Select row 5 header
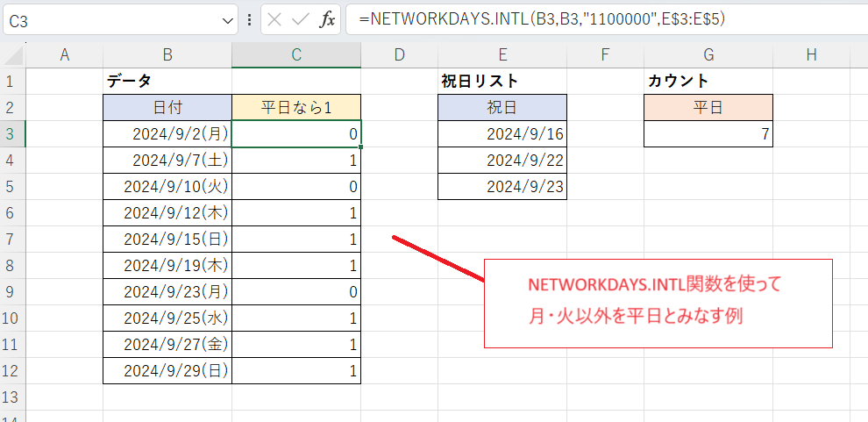This screenshot has width=868, height=422. pos(13,187)
